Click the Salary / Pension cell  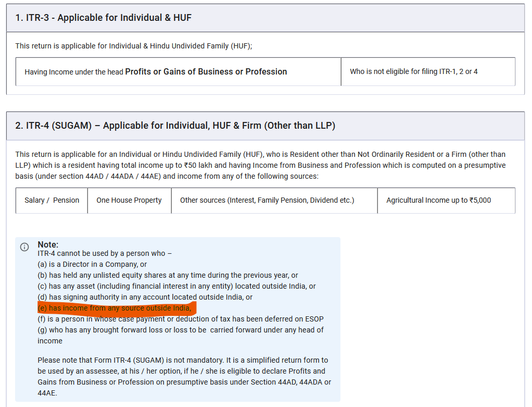tap(52, 201)
